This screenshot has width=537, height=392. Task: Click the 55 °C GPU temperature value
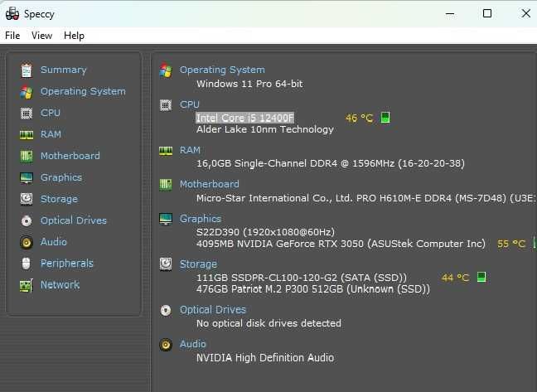click(x=511, y=244)
